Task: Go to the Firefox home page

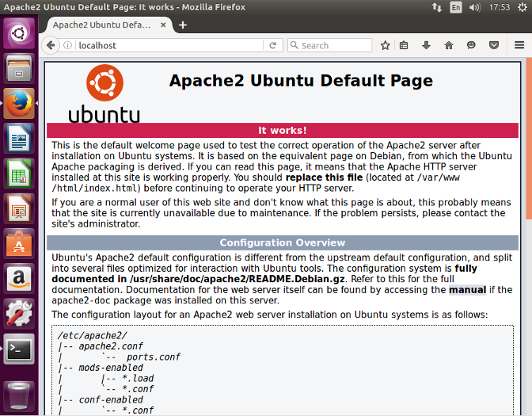Action: [449, 45]
